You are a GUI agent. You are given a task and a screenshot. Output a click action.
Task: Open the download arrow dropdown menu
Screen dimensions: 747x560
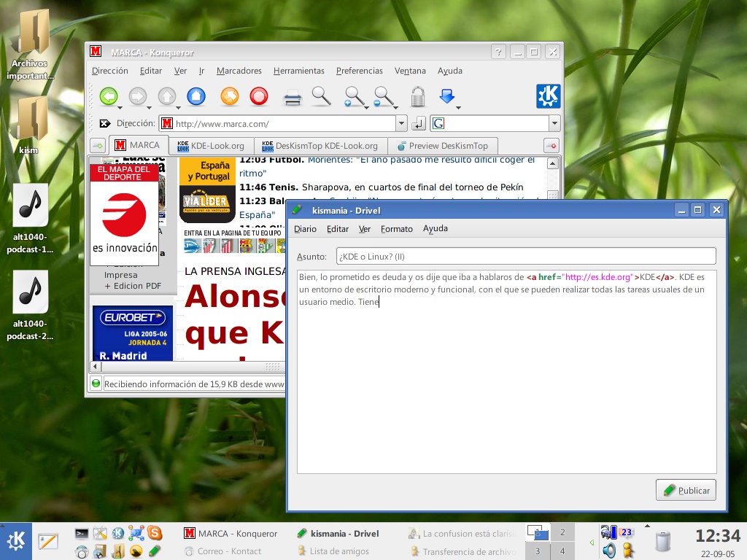458,108
